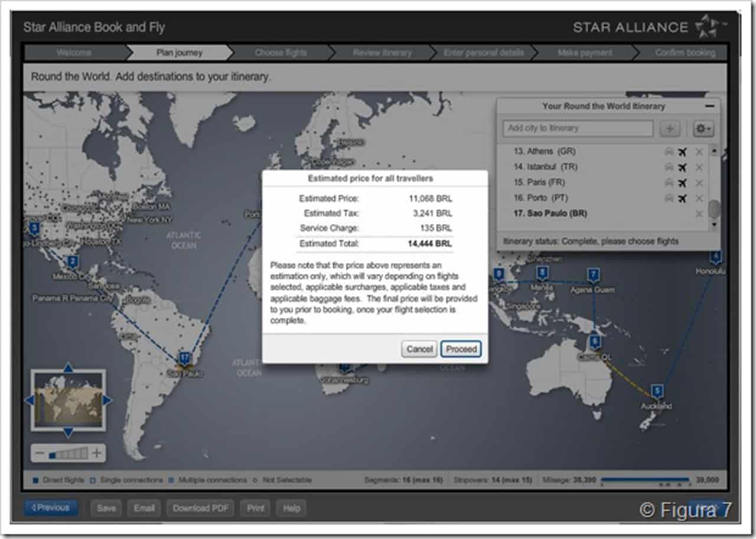The height and width of the screenshot is (539, 756).
Task: Toggle flight icon for Athens row
Action: tap(683, 152)
